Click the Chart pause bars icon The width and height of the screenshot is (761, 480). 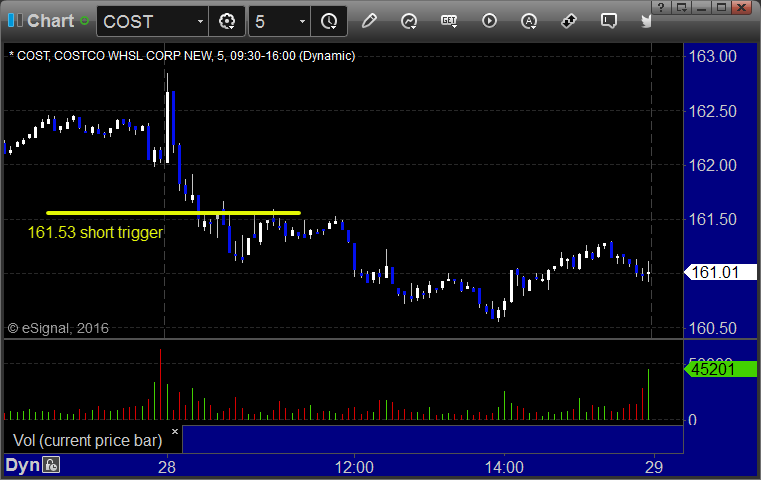pos(15,21)
